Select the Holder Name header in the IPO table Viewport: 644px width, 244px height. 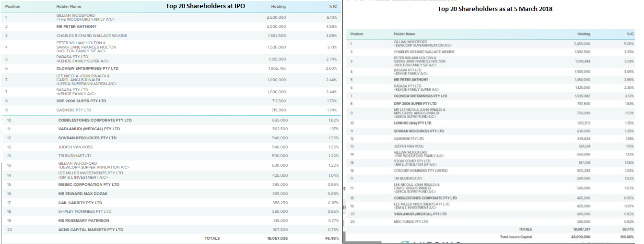click(69, 6)
